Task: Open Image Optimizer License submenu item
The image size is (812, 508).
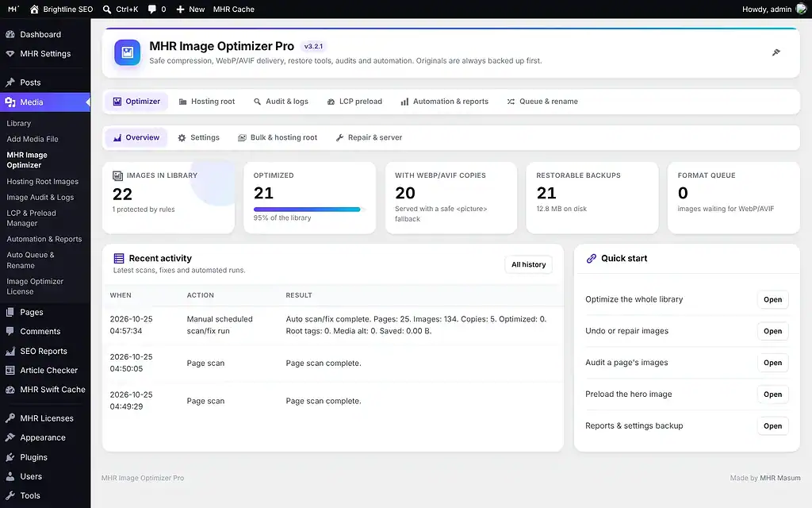Action: (35, 286)
